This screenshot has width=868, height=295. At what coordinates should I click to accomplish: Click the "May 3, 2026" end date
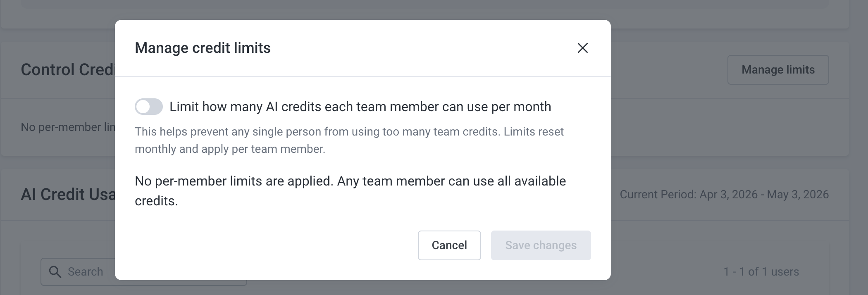[x=798, y=195]
